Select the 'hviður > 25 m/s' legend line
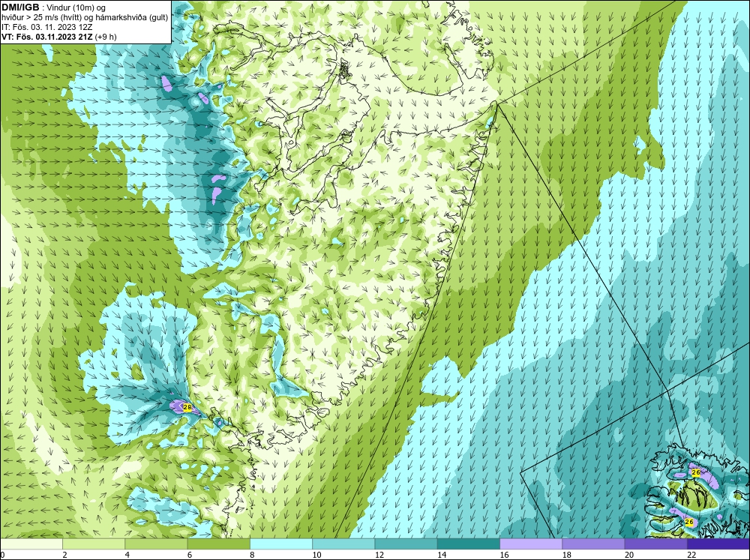This screenshot has height=560, width=750. (85, 17)
